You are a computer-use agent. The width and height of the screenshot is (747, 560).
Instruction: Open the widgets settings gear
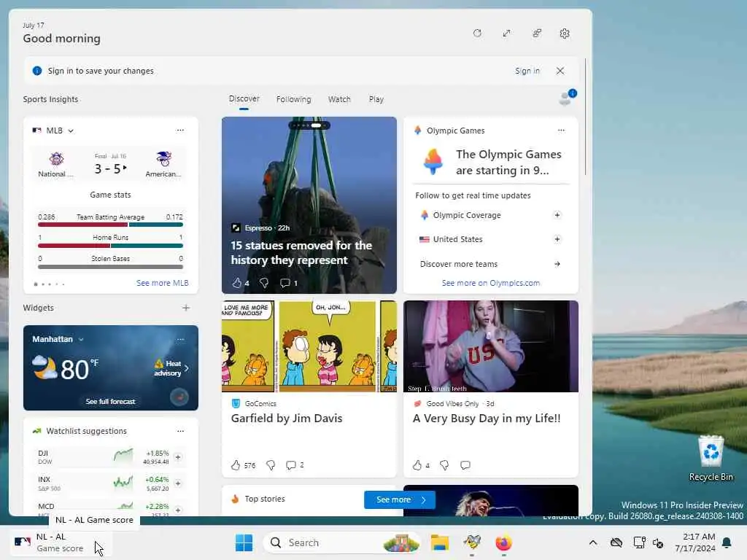click(565, 34)
